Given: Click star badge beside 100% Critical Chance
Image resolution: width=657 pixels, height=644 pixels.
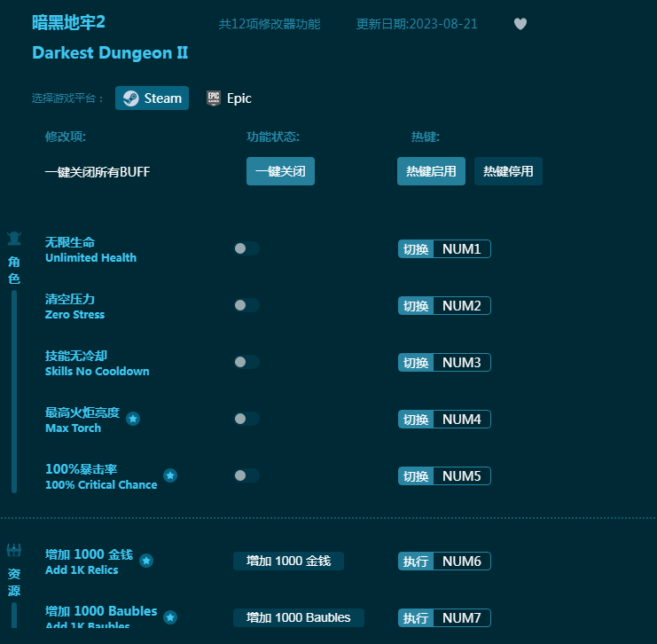Looking at the screenshot, I should 170,475.
